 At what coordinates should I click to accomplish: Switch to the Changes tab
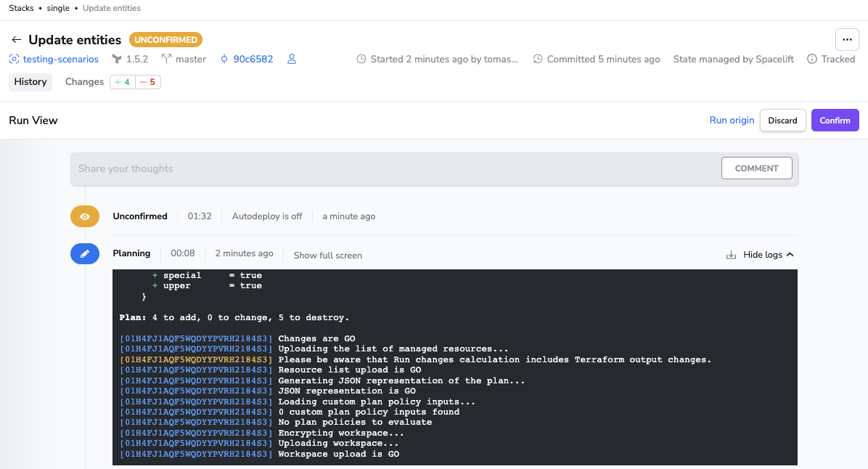point(85,82)
